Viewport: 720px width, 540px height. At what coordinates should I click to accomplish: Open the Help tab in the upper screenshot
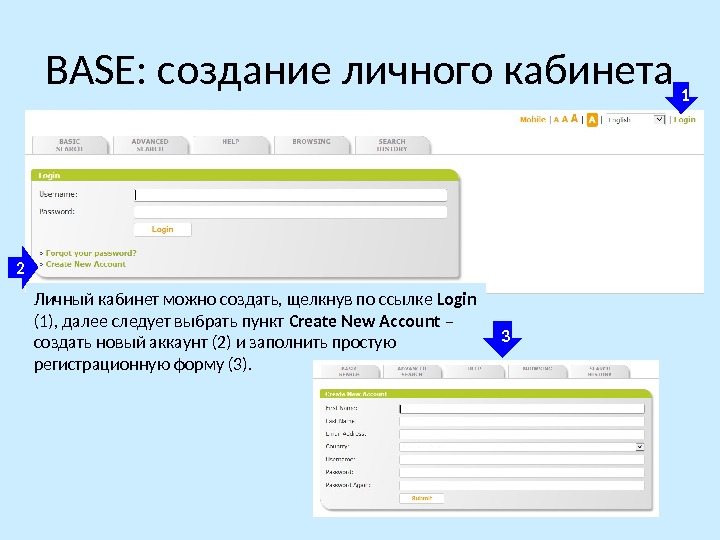click(x=231, y=145)
